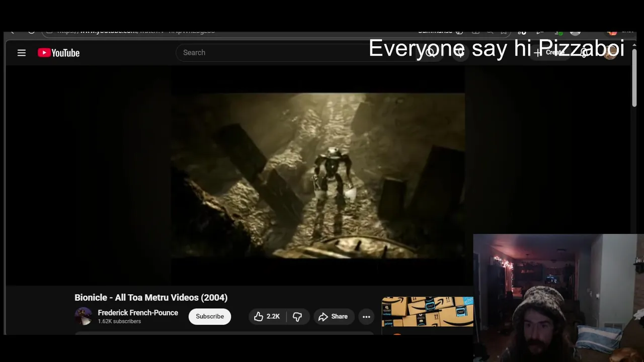The width and height of the screenshot is (644, 362).
Task: Open the Amazon boxes ad thumbnail
Action: pyautogui.click(x=428, y=312)
